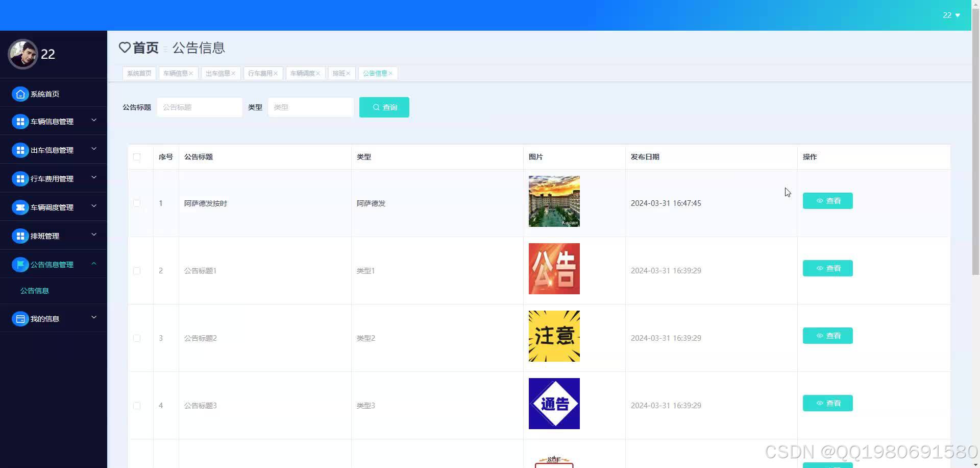Image resolution: width=980 pixels, height=468 pixels.
Task: Open the blue 通告 thumbnail image
Action: [x=554, y=404]
